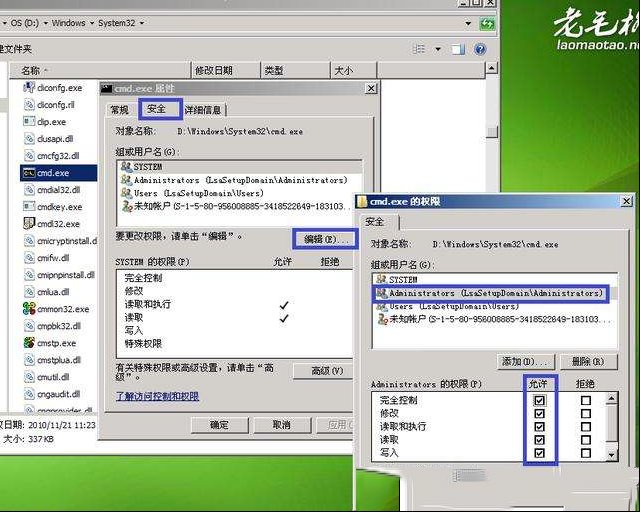This screenshot has width=640, height=512.
Task: Click the cmlua.dll file icon
Action: [29, 292]
